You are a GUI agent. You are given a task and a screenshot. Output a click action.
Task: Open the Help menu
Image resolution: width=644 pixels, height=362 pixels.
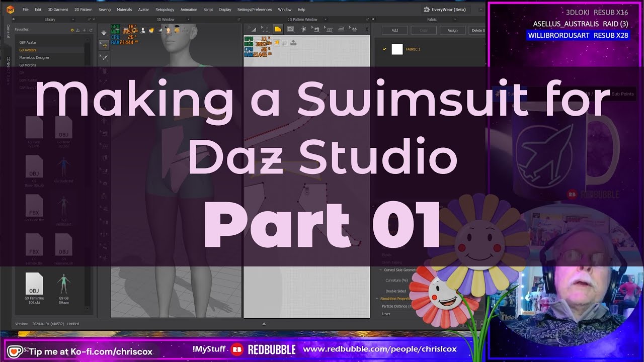coord(301,10)
